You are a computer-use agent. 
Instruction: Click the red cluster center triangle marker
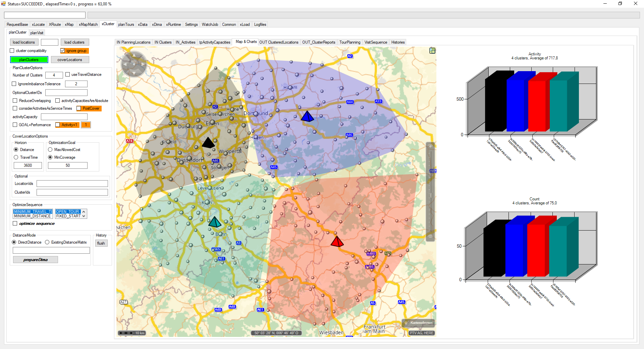coord(337,242)
